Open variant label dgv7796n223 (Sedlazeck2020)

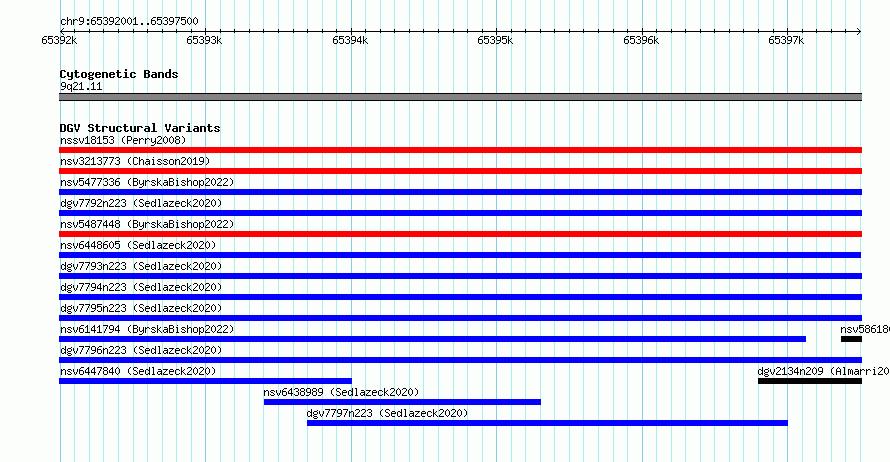tap(141, 350)
